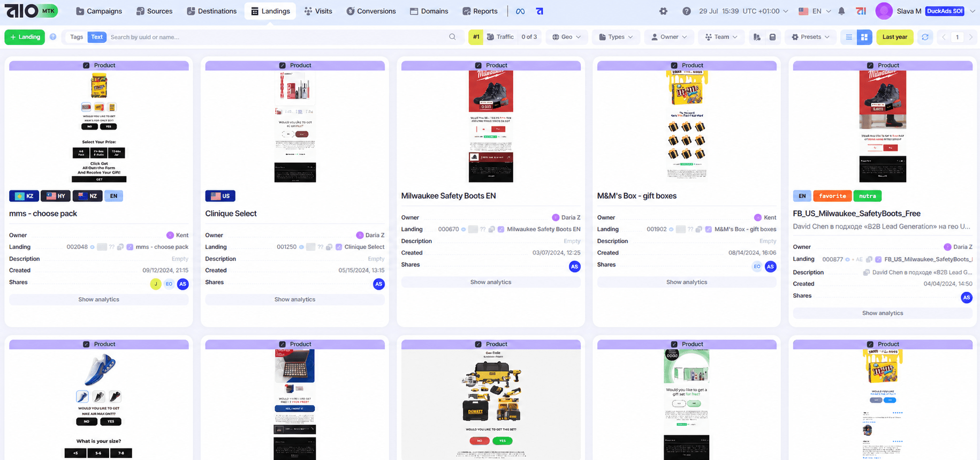This screenshot has height=460, width=980.
Task: Click the AS share avatar on FB_US_Milwaukee card
Action: (x=967, y=297)
